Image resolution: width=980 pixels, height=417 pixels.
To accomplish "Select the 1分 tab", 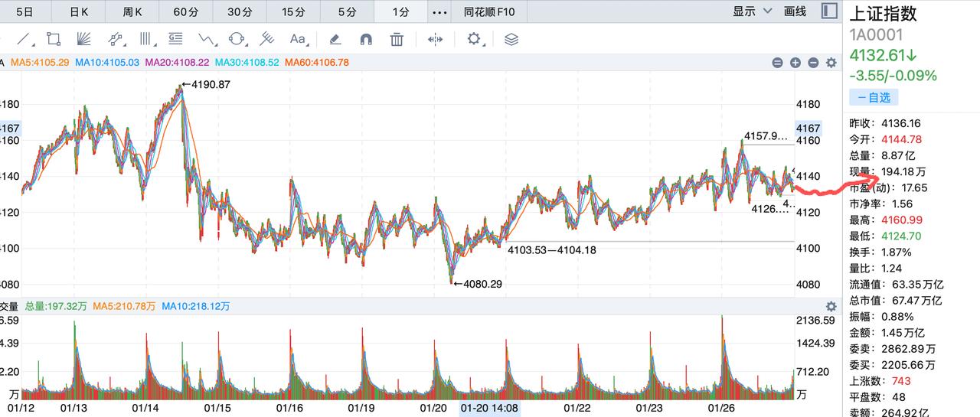I will [400, 11].
